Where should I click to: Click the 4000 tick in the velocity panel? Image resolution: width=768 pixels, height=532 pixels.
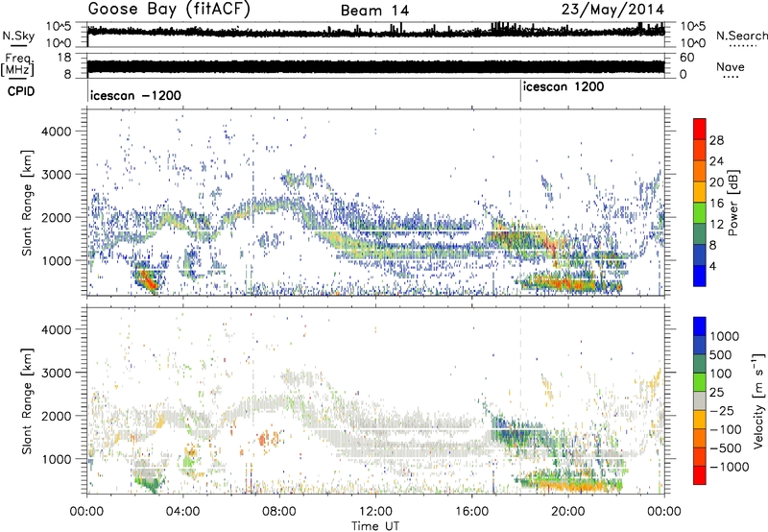point(56,329)
